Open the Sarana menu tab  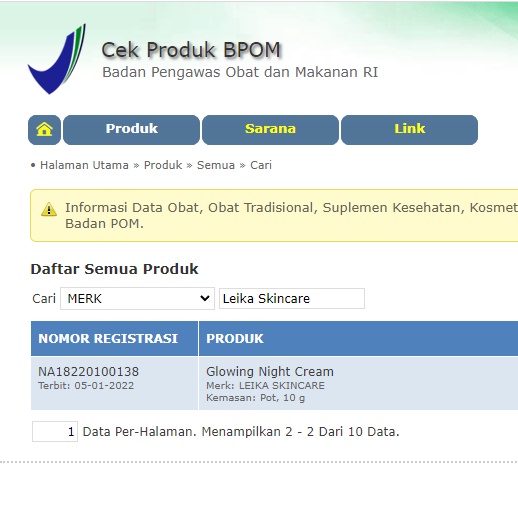tap(270, 130)
